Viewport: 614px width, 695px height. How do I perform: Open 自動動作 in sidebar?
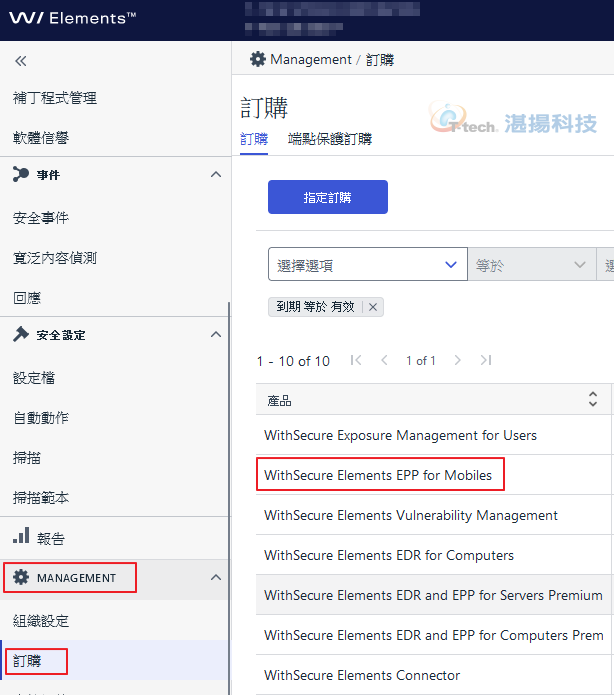pyautogui.click(x=41, y=418)
